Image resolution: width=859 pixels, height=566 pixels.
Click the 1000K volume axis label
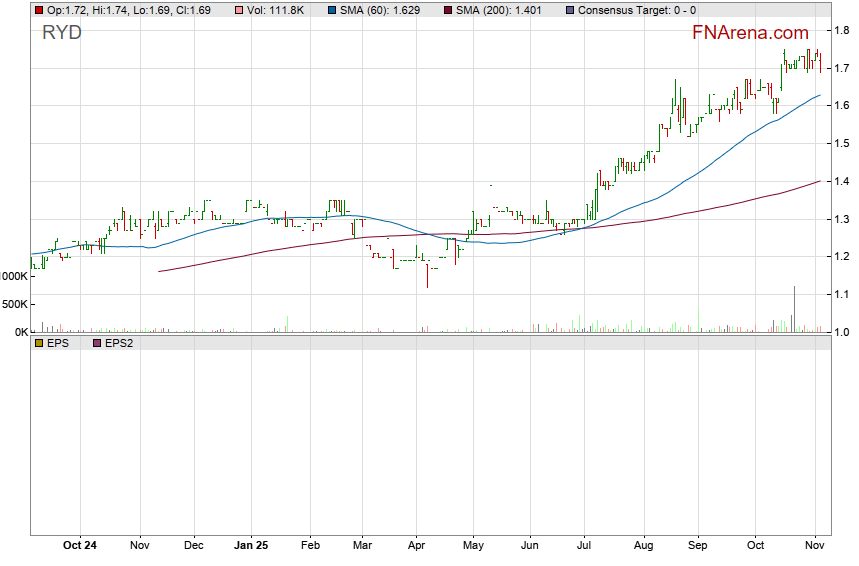point(14,276)
